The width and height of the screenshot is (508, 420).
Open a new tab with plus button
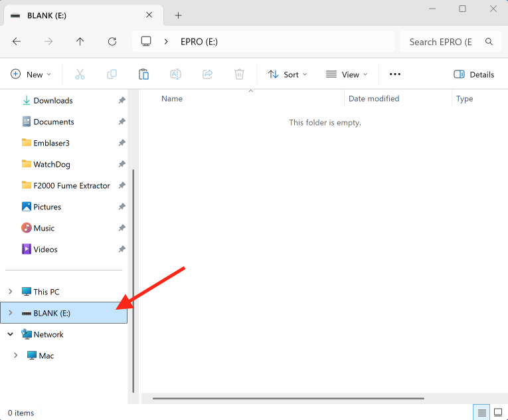[178, 15]
